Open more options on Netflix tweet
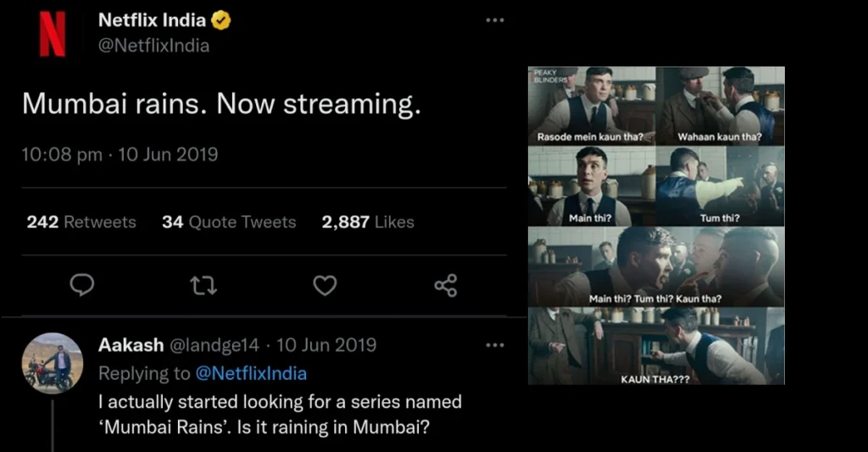Screen dimensions: 868x452 pos(495,20)
